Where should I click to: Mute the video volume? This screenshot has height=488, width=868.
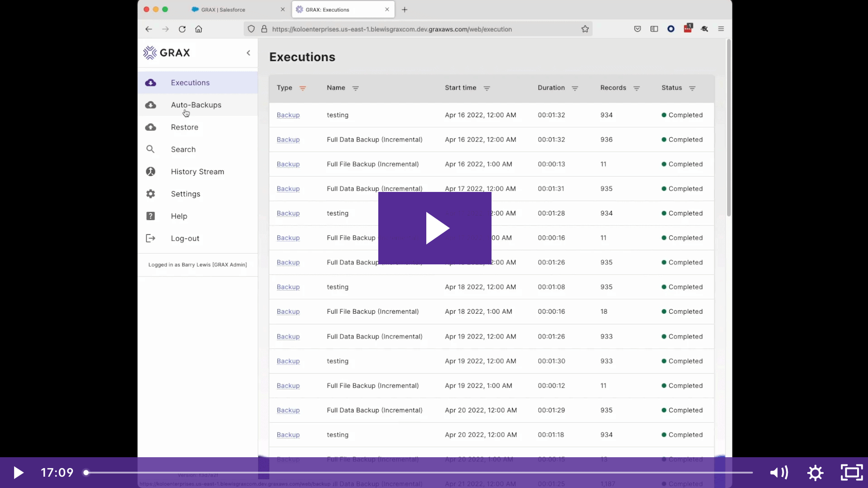778,473
